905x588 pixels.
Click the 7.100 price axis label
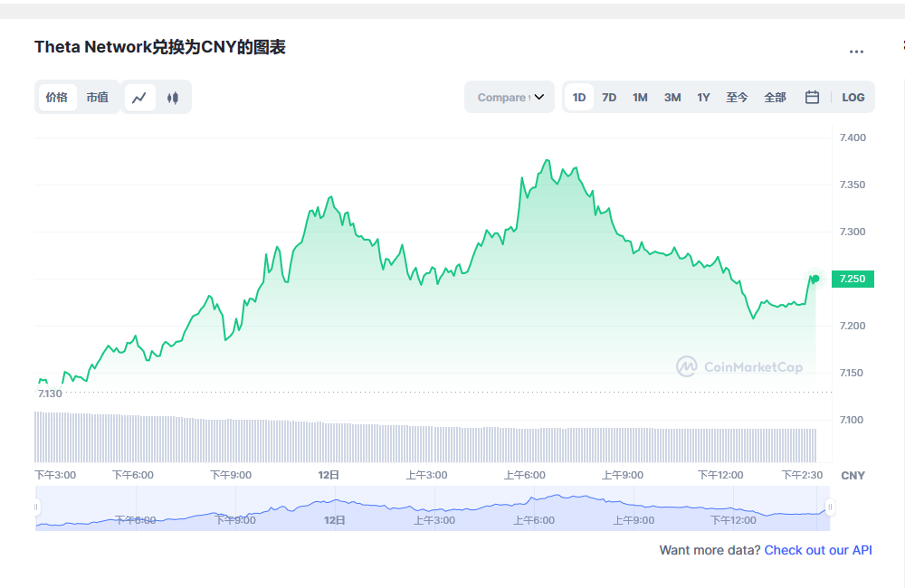tap(852, 420)
